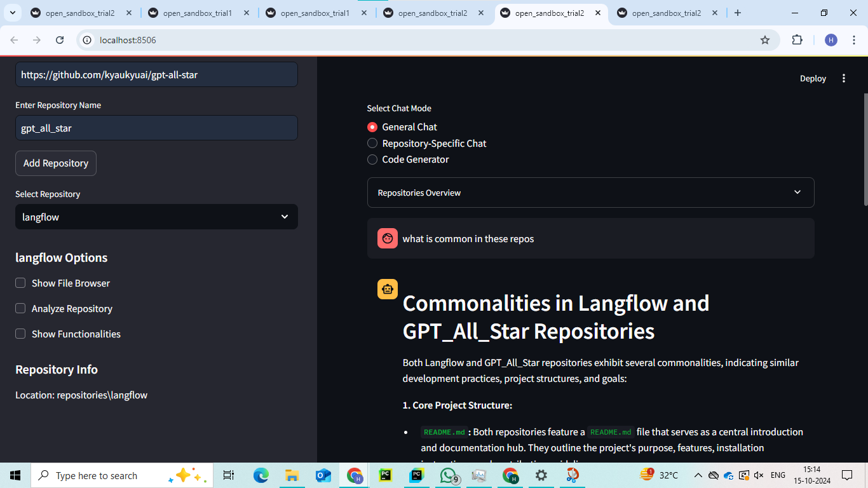
Task: Select Repository-Specific Chat mode
Action: pos(427,144)
